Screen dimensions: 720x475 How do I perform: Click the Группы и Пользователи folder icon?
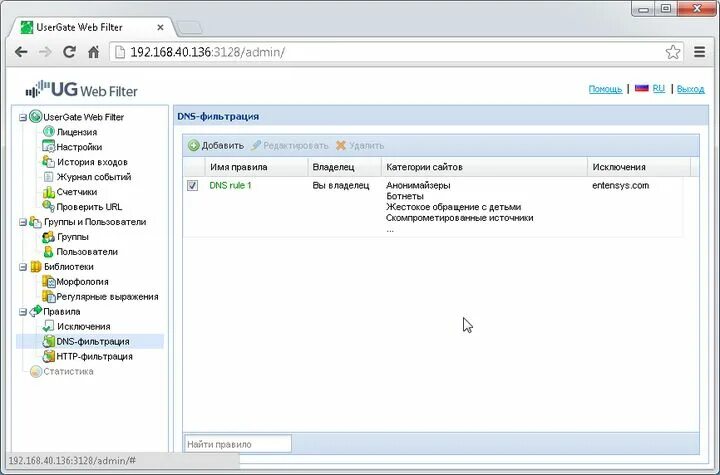pos(35,222)
